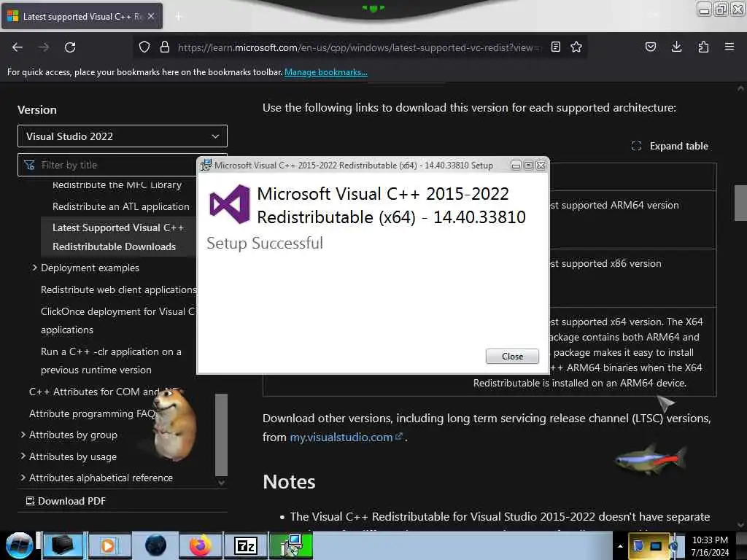Screen dimensions: 747x560
Task: Open the dark globe taskbar icon
Action: coord(155,545)
